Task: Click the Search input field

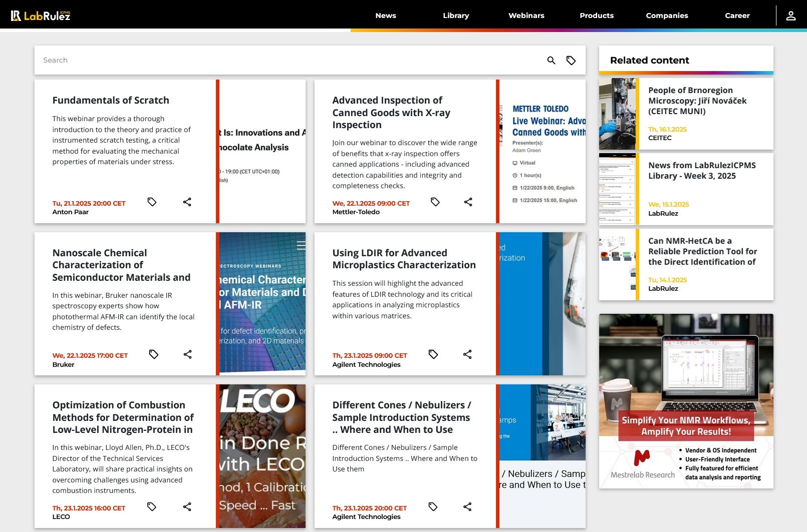Action: pos(291,60)
